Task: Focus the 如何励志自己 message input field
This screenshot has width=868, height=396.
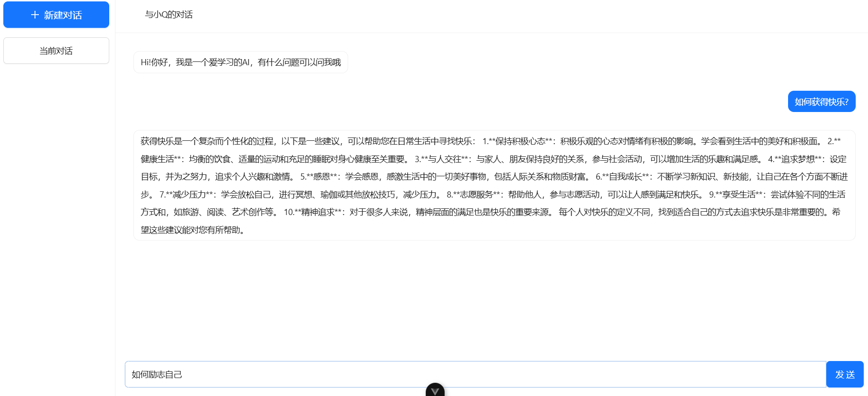Action: (x=475, y=374)
